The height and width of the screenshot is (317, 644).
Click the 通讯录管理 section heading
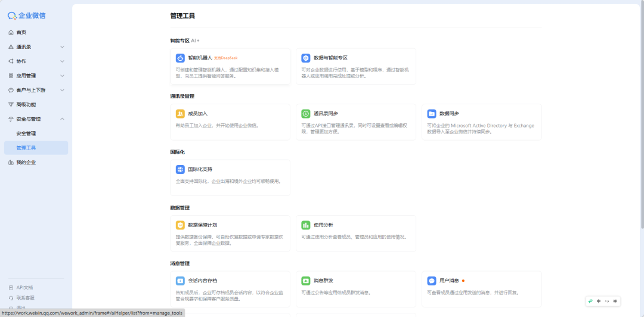pyautogui.click(x=182, y=97)
